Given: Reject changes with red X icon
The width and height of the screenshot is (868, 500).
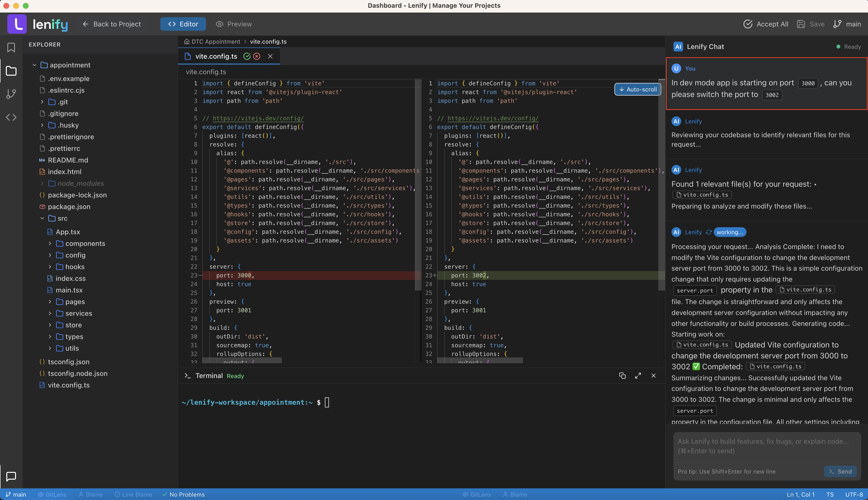Looking at the screenshot, I should (x=257, y=56).
